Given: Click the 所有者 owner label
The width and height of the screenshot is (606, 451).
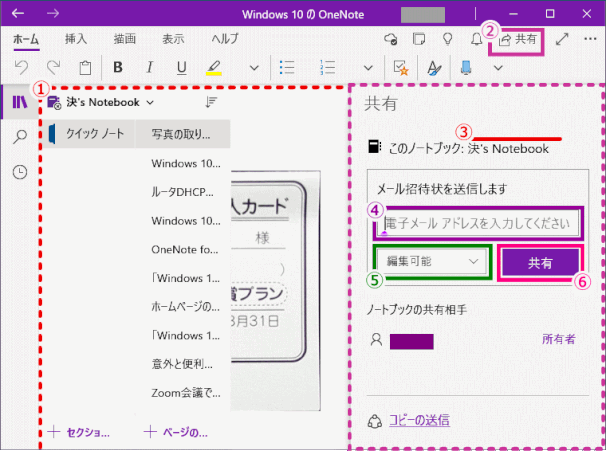Looking at the screenshot, I should click(558, 339).
